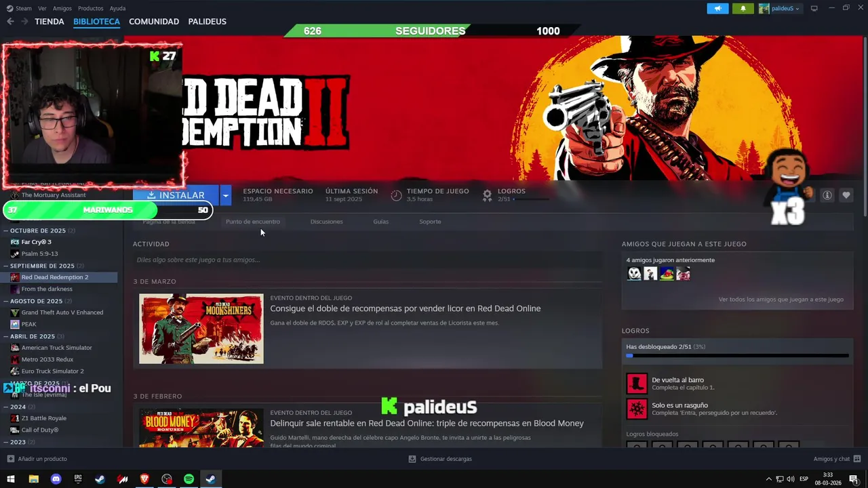Click Gestionar descargas

(x=446, y=459)
